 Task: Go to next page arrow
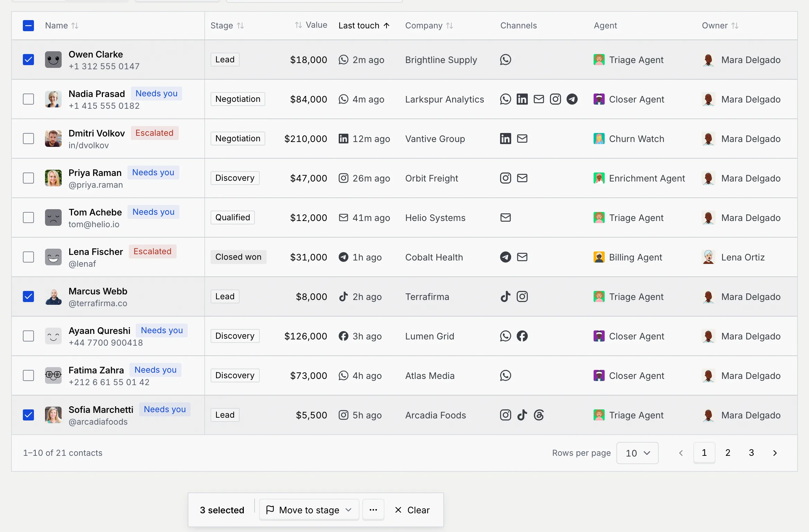(775, 453)
